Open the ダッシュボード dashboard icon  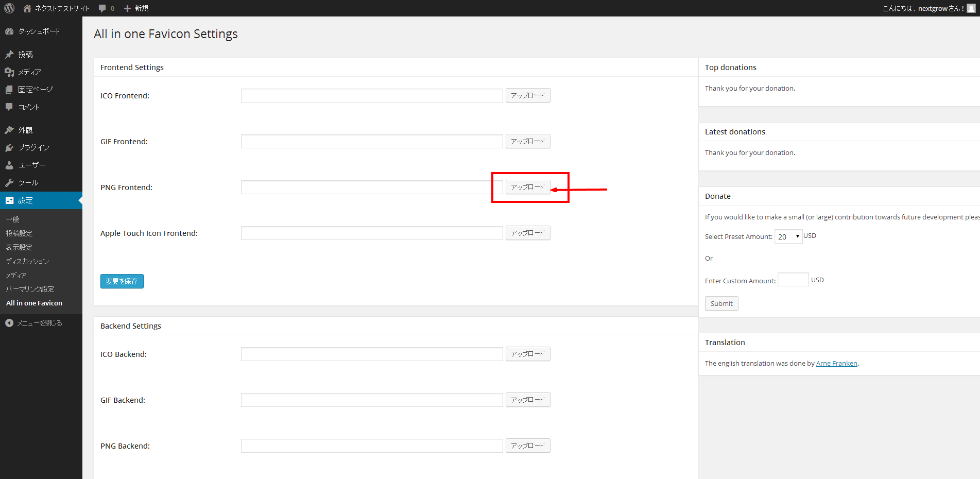[9, 31]
